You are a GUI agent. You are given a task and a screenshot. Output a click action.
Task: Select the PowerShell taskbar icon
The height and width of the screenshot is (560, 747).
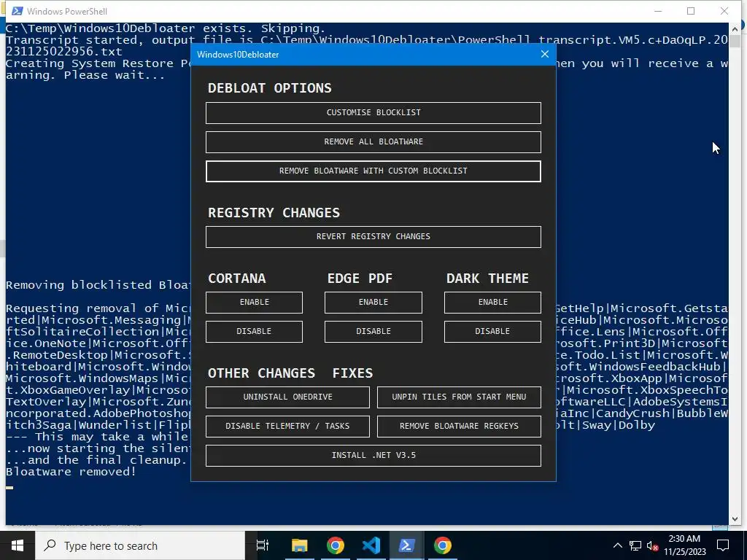pyautogui.click(x=406, y=545)
